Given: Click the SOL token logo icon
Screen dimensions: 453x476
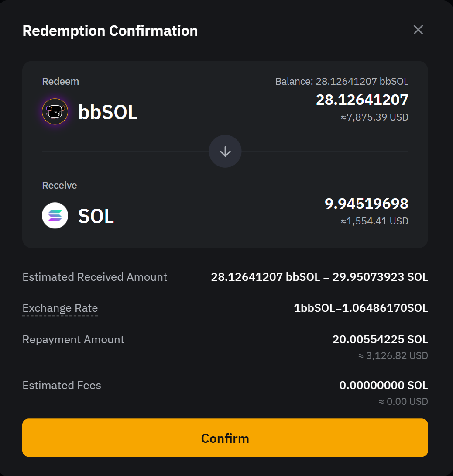Looking at the screenshot, I should click(x=55, y=215).
